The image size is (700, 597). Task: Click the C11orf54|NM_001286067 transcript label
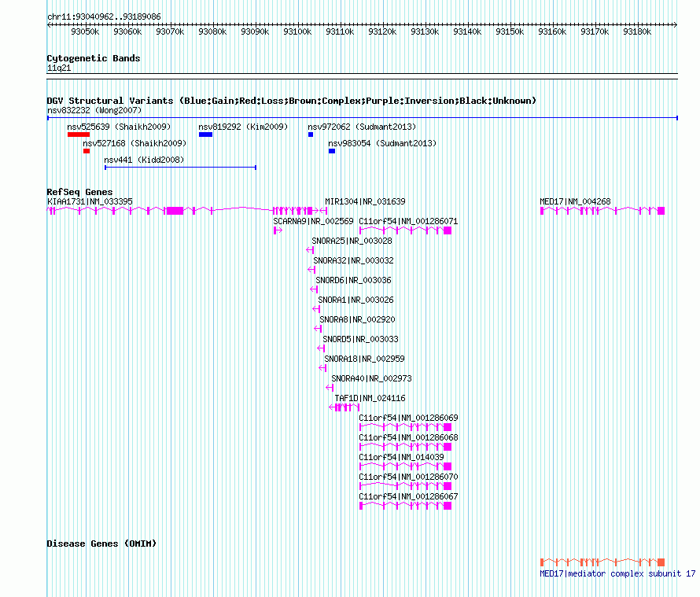408,496
